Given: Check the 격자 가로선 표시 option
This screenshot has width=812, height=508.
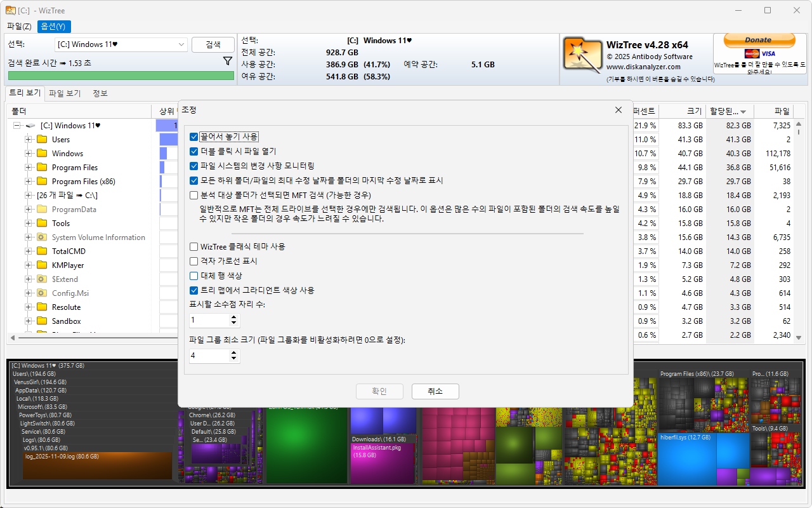Looking at the screenshot, I should point(194,261).
